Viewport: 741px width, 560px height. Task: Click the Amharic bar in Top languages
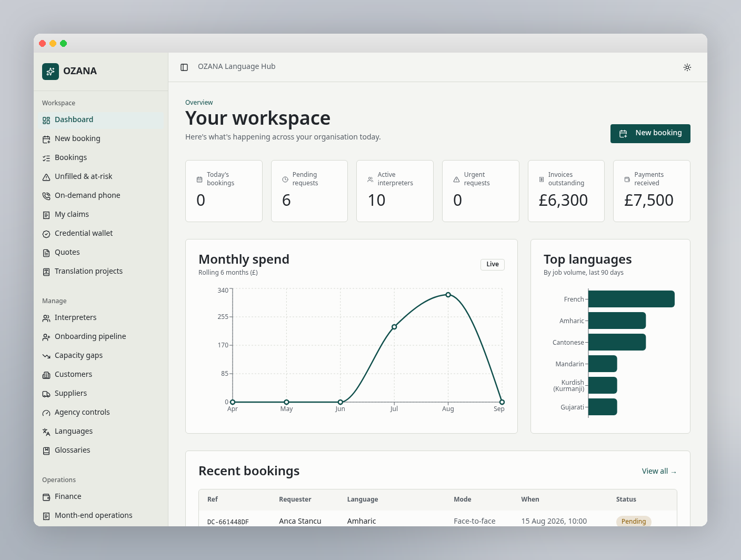coord(617,321)
